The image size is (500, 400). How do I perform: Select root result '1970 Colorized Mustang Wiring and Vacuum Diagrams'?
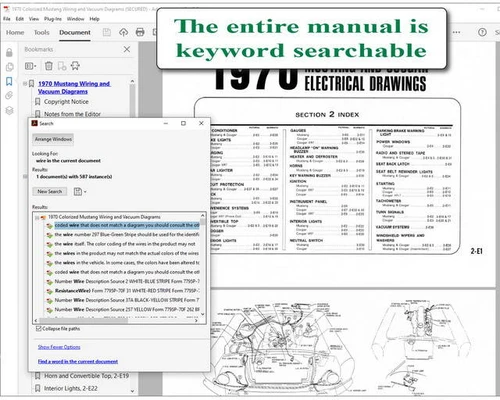(104, 217)
